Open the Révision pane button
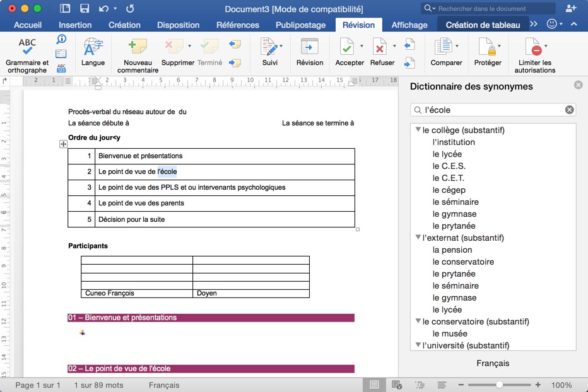588x392 pixels. click(309, 52)
